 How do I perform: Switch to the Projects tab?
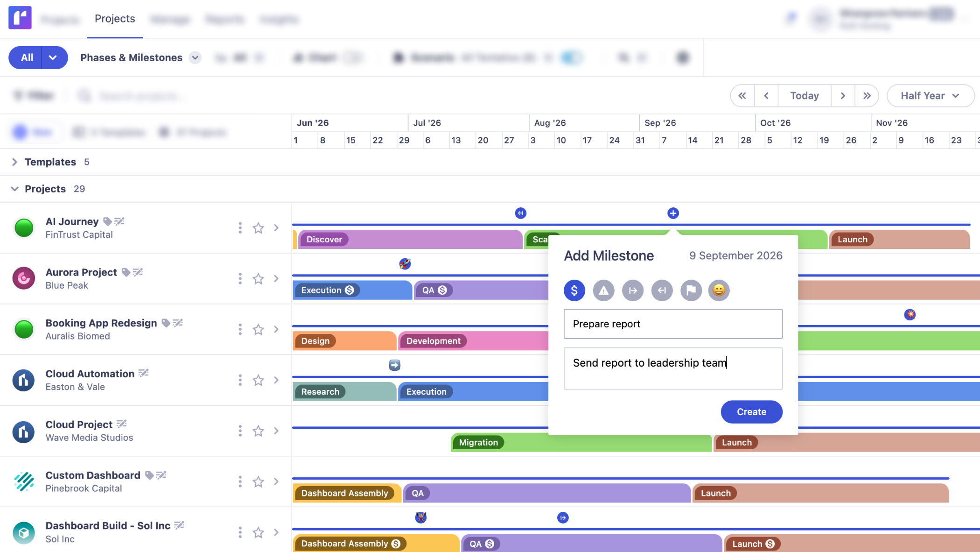(115, 19)
